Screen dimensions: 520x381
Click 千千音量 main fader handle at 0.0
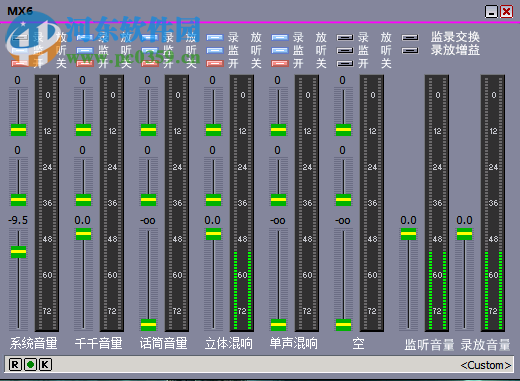(83, 234)
